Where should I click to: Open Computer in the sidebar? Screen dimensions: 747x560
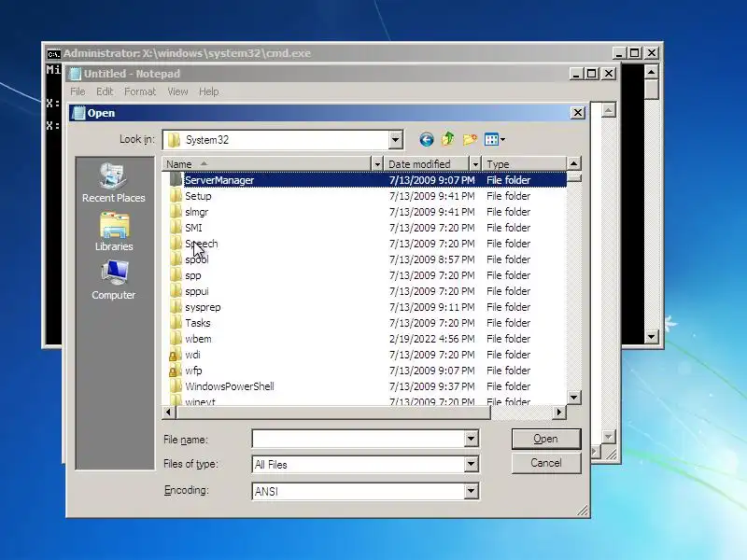(x=114, y=280)
